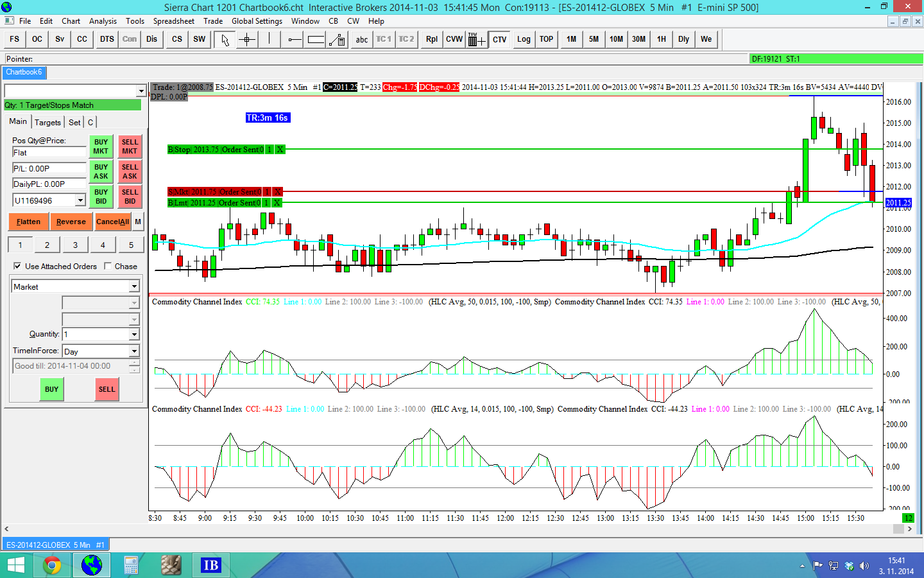Select quantity preset button 1
924x578 pixels.
point(21,245)
